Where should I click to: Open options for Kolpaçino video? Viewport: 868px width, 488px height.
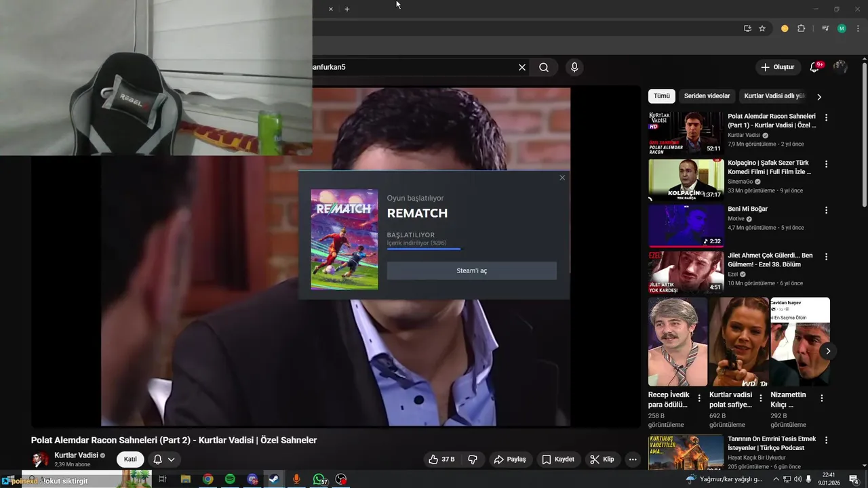(826, 164)
